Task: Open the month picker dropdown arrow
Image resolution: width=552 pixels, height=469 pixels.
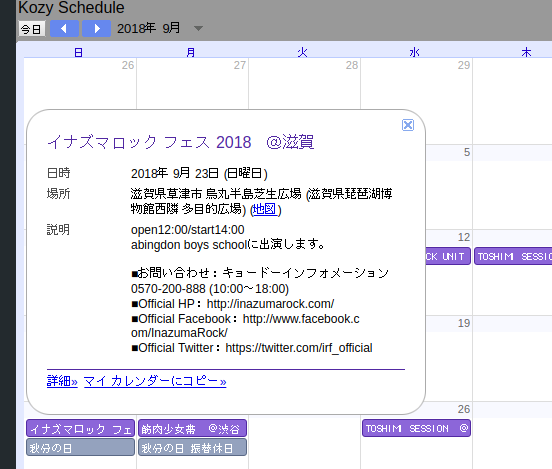Action: tap(199, 29)
